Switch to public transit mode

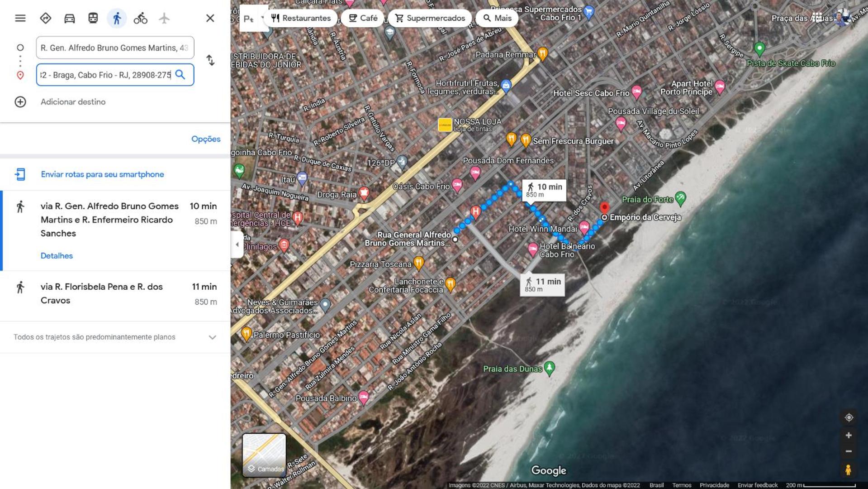tap(93, 18)
